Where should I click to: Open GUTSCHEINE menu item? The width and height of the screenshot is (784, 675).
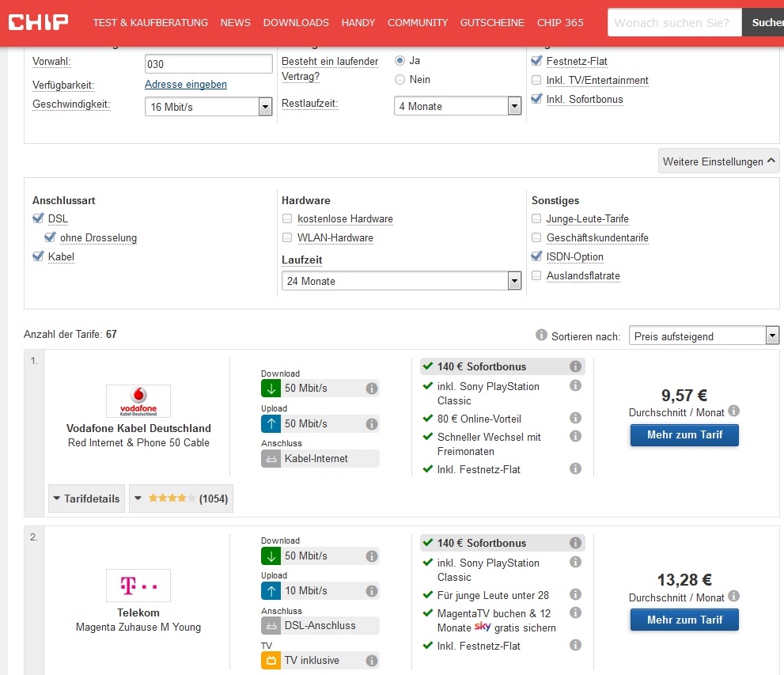pos(492,22)
